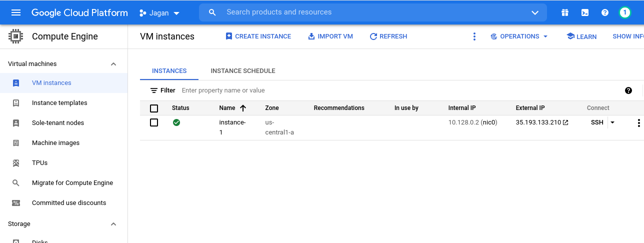Click the Machine images icon
This screenshot has width=644, height=243.
16,143
